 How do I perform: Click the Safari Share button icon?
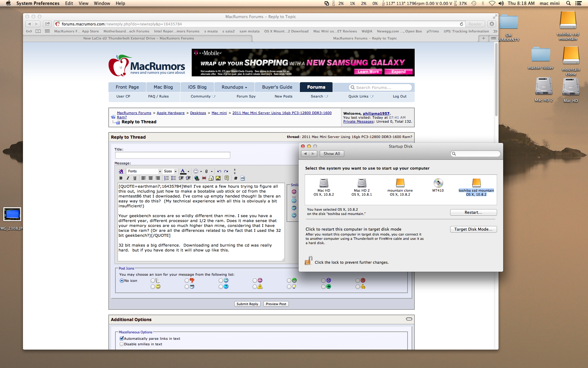[47, 24]
